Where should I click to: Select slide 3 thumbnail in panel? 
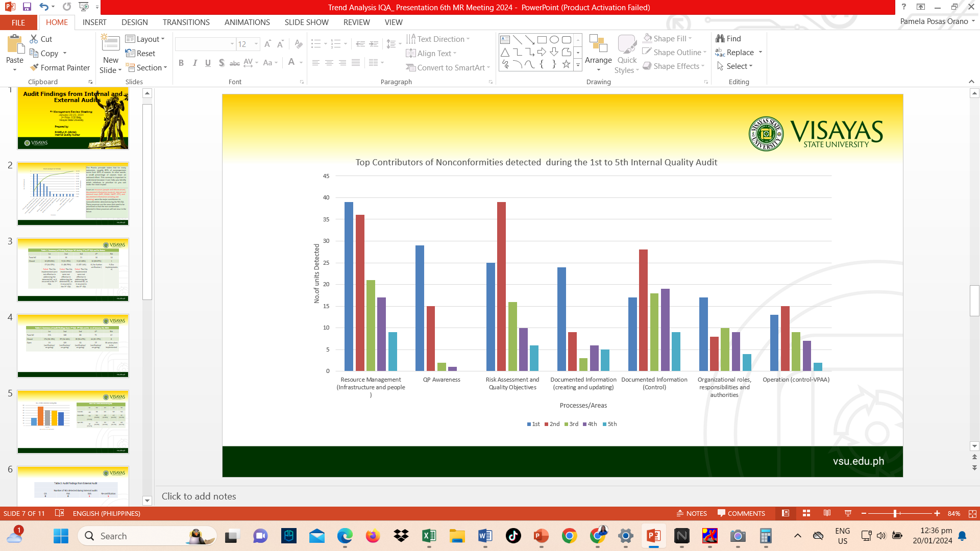pos(73,269)
